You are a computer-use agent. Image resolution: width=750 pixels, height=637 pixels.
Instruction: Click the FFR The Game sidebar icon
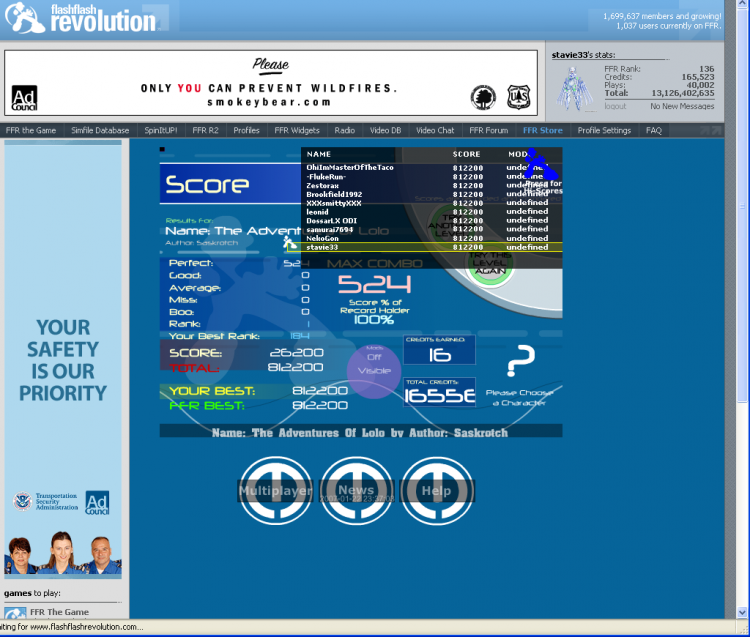point(15,613)
